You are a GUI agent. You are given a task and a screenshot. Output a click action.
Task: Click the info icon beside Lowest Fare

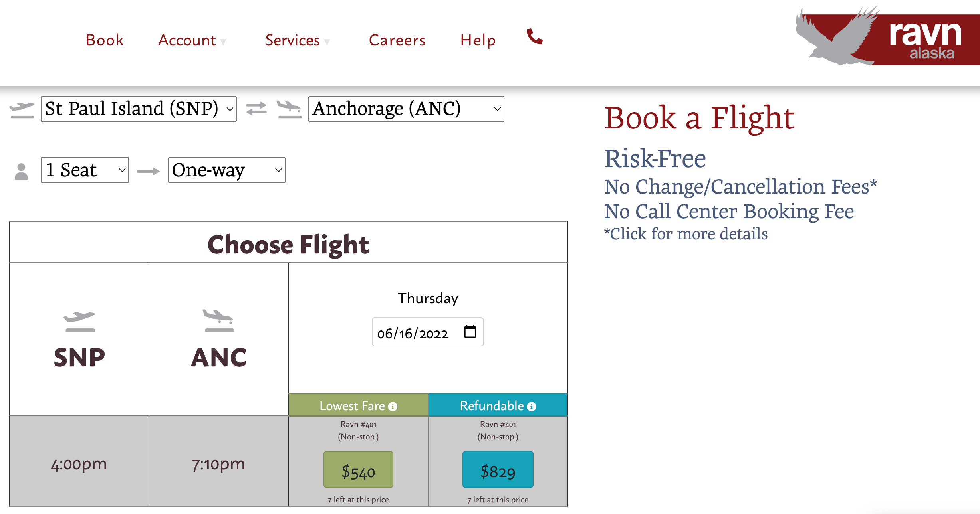tap(393, 406)
